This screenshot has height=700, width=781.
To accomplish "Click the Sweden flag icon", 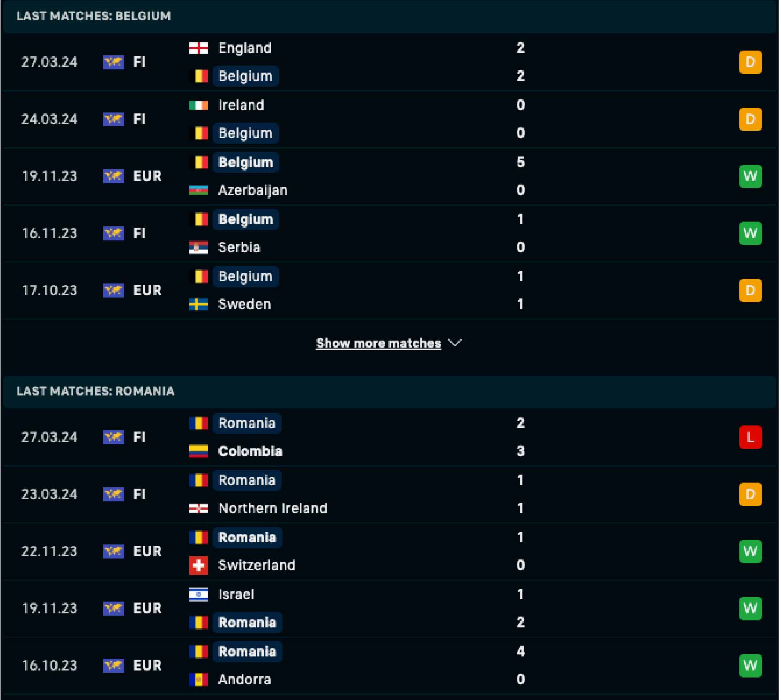I will [x=198, y=305].
